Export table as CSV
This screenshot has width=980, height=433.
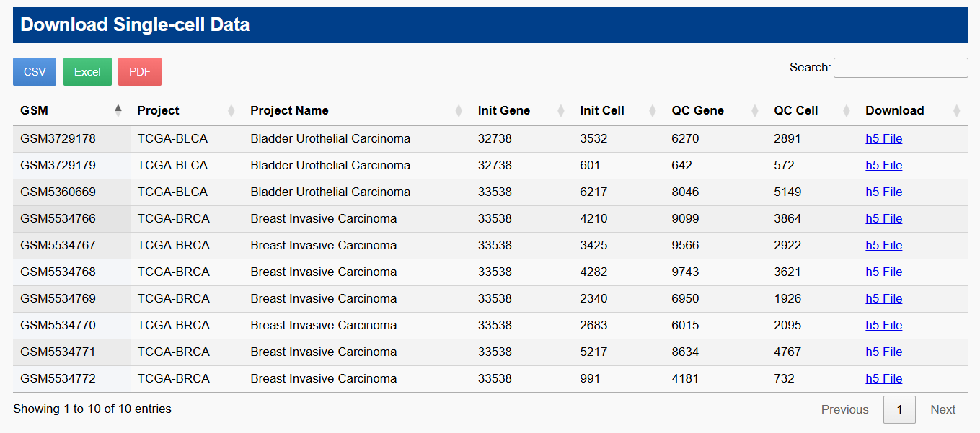point(35,72)
